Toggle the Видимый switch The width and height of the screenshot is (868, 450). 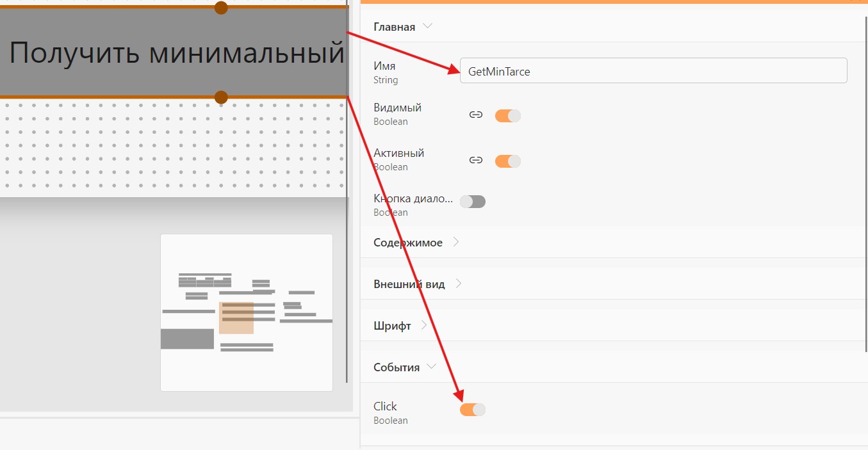click(508, 116)
